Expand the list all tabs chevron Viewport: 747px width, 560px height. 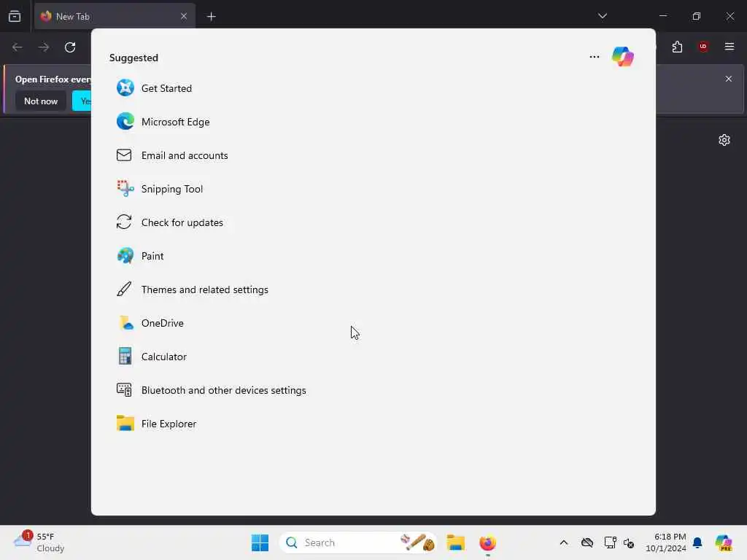(x=602, y=16)
